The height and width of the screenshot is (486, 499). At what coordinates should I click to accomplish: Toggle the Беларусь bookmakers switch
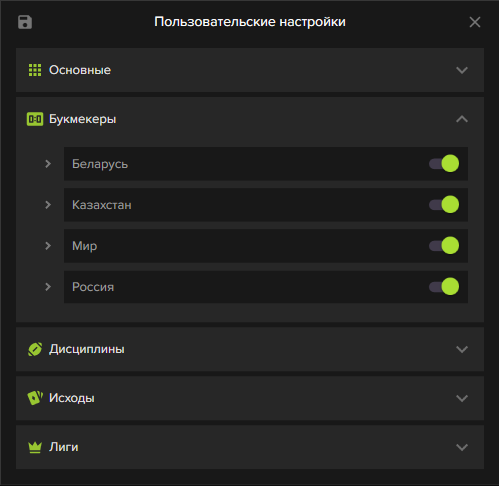point(444,164)
